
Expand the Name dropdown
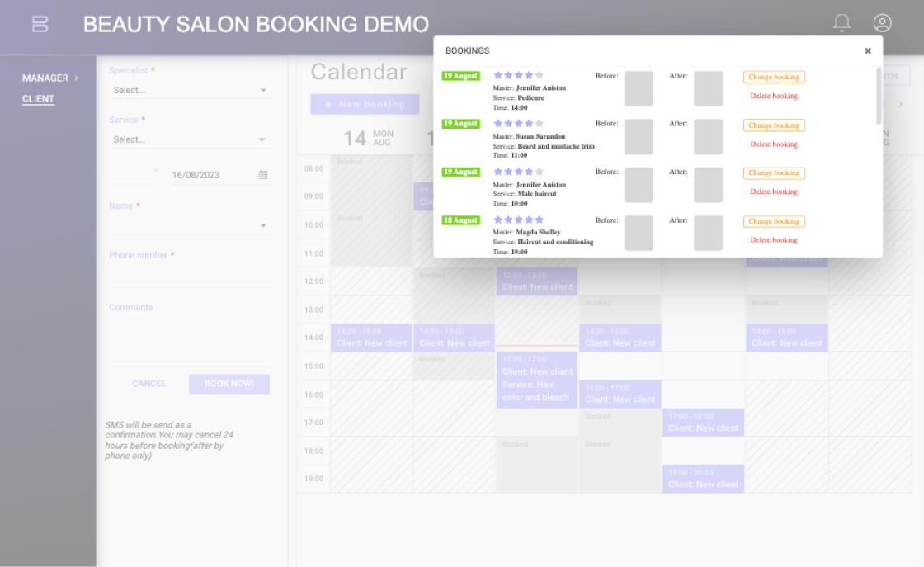[190, 225]
